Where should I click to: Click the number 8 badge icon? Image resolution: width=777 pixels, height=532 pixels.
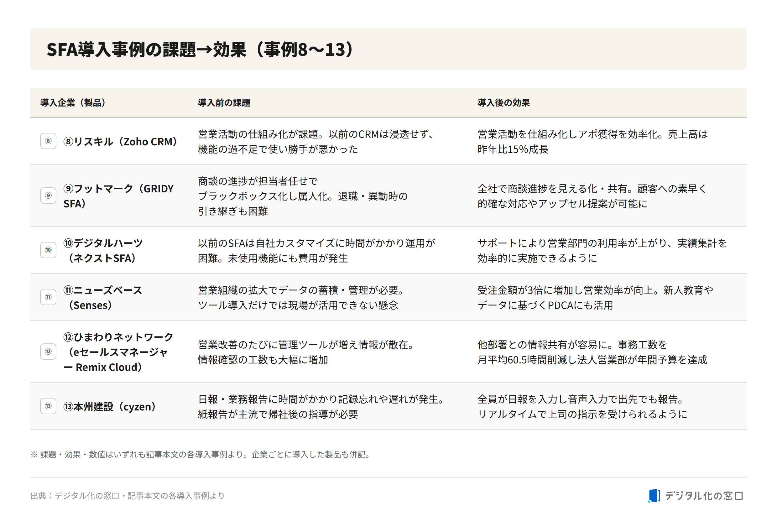pyautogui.click(x=48, y=141)
